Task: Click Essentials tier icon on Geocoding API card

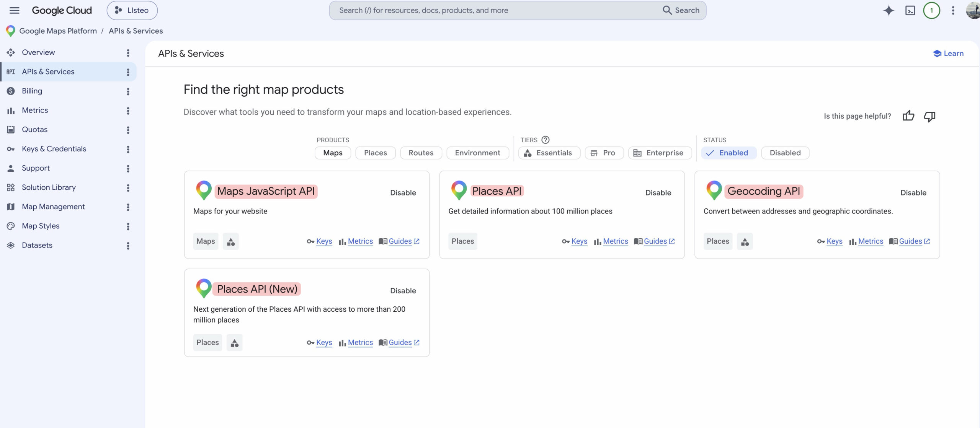Action: click(x=745, y=241)
